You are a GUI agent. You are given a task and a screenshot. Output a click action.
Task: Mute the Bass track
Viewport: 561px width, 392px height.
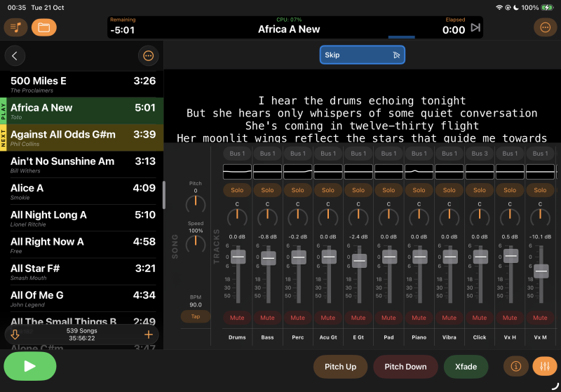[x=267, y=318]
